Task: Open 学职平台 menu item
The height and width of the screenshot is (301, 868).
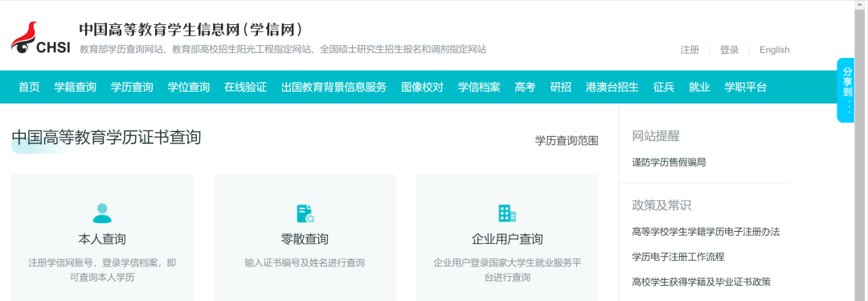Action: coord(746,87)
